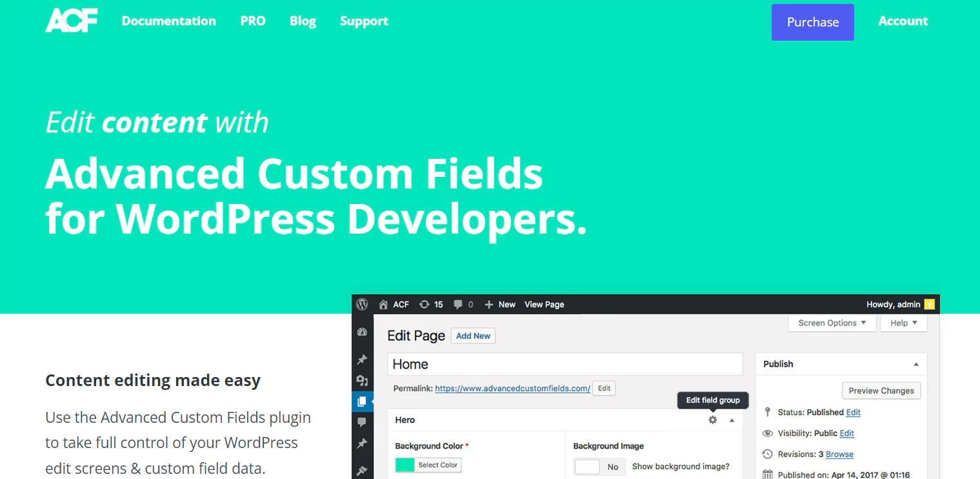This screenshot has height=479, width=980.
Task: Click the WordPress logo in the admin bar
Action: pyautogui.click(x=363, y=304)
